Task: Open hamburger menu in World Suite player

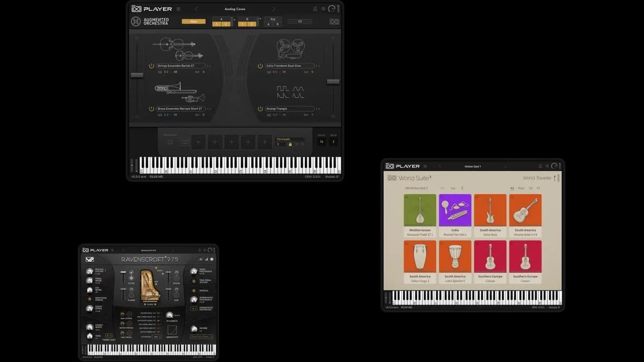Action: coord(425,166)
